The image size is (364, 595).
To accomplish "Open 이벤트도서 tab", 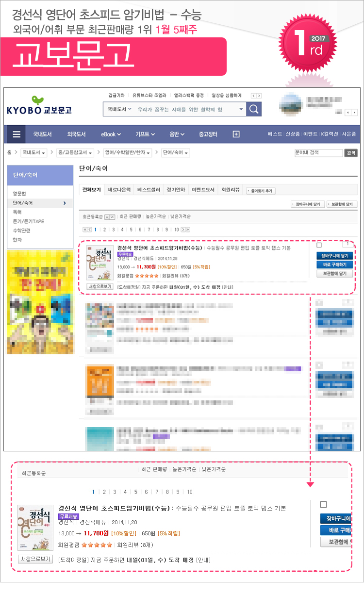I will point(203,190).
